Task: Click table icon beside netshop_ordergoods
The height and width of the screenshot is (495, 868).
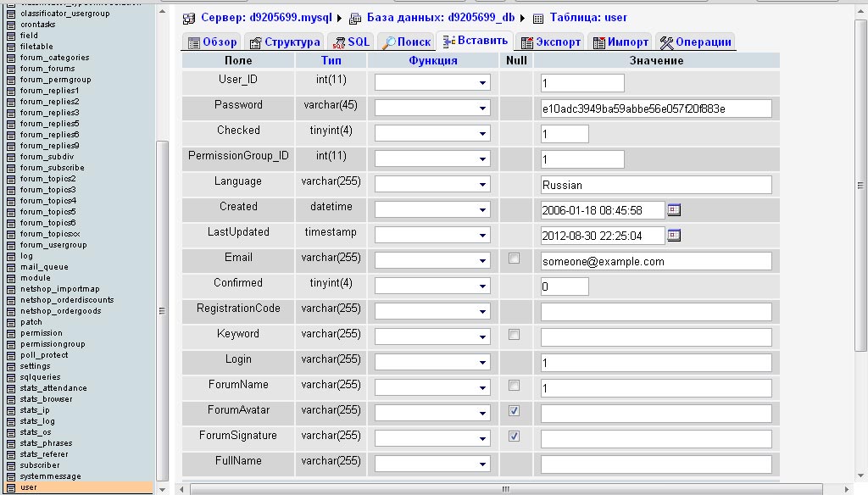Action: [10, 311]
